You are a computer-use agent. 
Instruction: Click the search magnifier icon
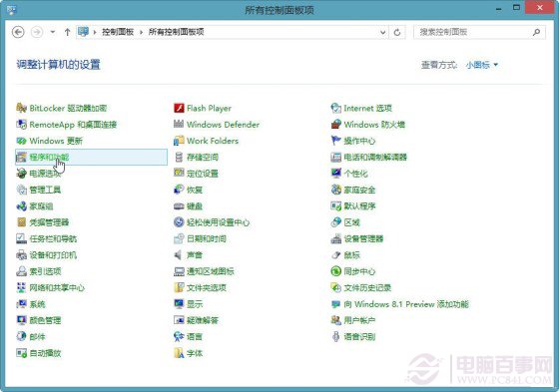[x=536, y=32]
